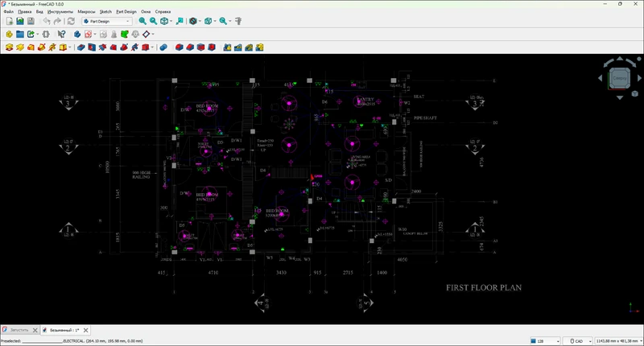Click the Refresh recompute icon
This screenshot has width=644, height=346.
(x=71, y=22)
